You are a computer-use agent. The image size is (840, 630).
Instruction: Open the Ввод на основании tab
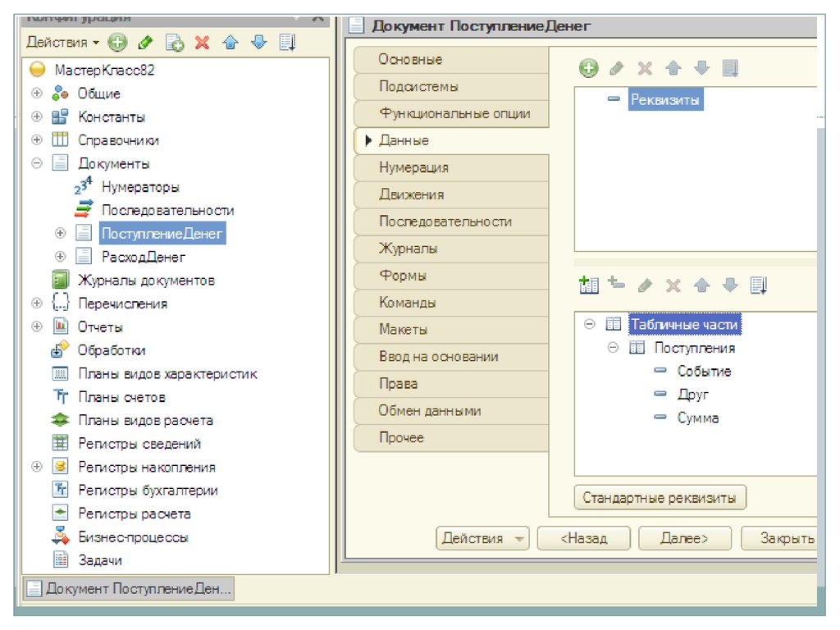(451, 356)
